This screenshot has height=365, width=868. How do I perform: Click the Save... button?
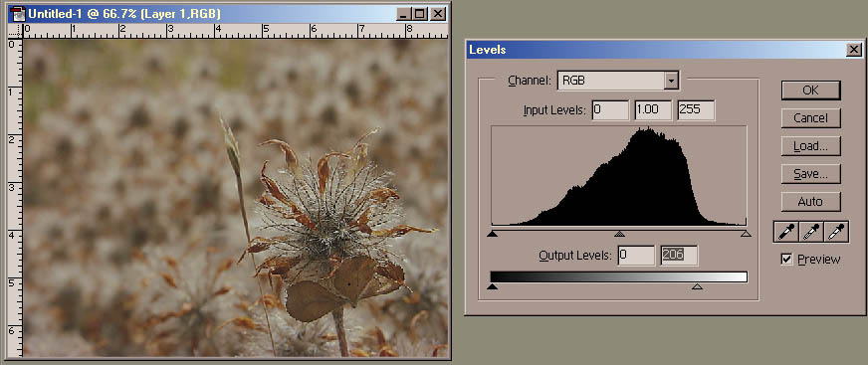[x=810, y=174]
